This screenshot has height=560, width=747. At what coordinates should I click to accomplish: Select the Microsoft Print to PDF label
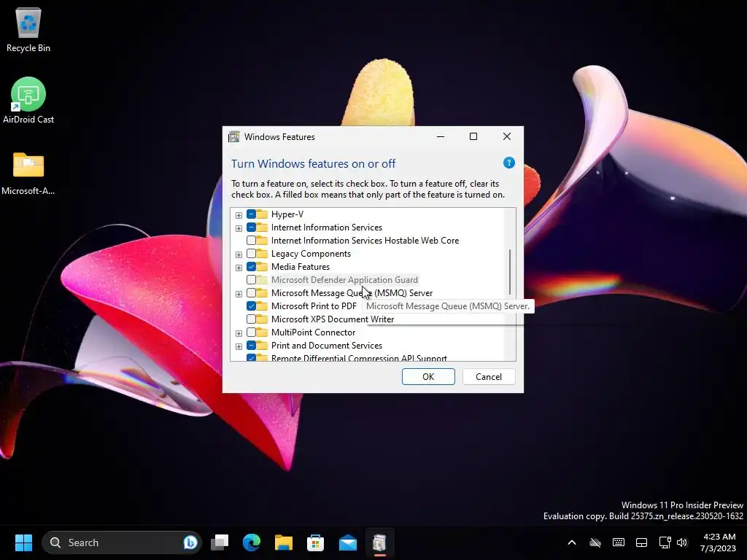pyautogui.click(x=314, y=306)
